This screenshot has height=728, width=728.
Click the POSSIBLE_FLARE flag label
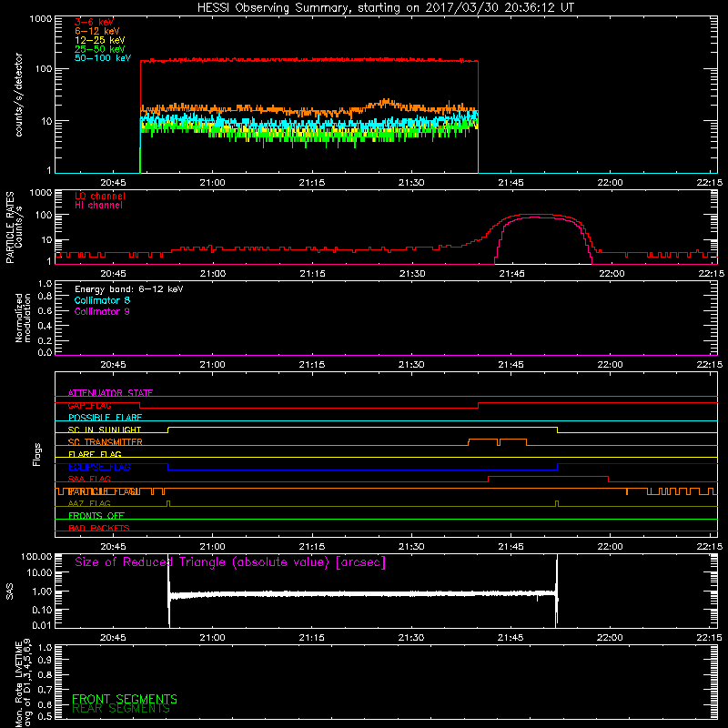(x=105, y=418)
